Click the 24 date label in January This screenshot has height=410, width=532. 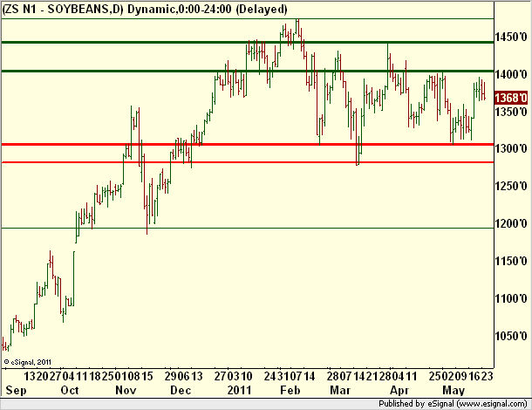pos(270,376)
